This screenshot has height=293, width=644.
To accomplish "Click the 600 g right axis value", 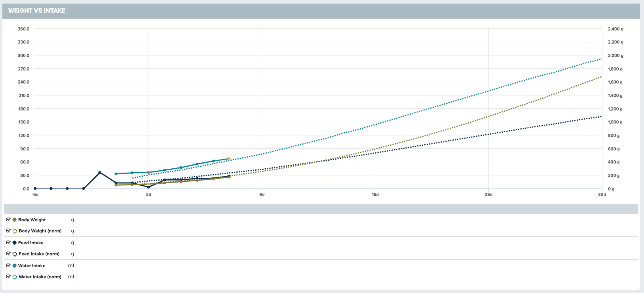I will (x=614, y=149).
